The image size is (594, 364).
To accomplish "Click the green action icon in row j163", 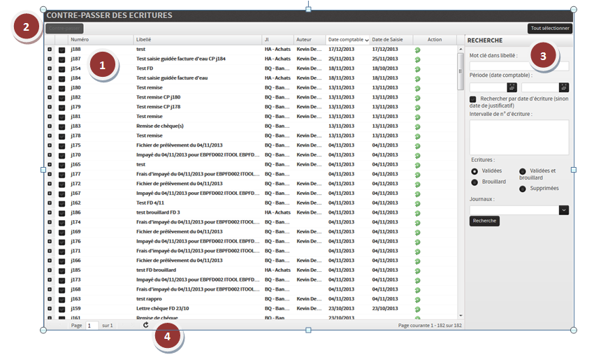I will pos(417,300).
